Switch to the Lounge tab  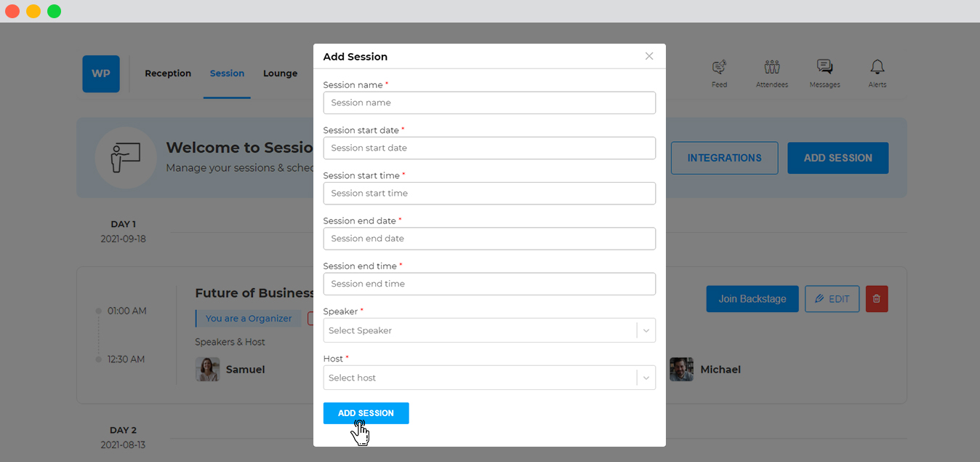(x=280, y=73)
